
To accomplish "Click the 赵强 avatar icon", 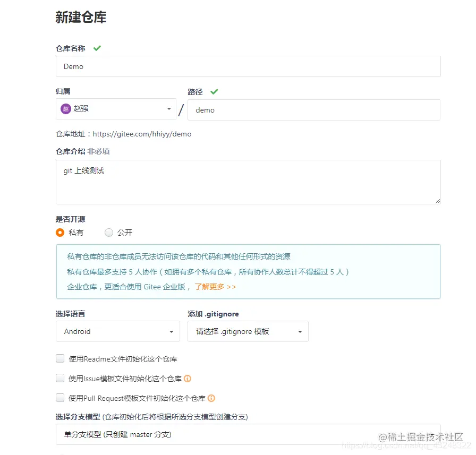I will [66, 108].
